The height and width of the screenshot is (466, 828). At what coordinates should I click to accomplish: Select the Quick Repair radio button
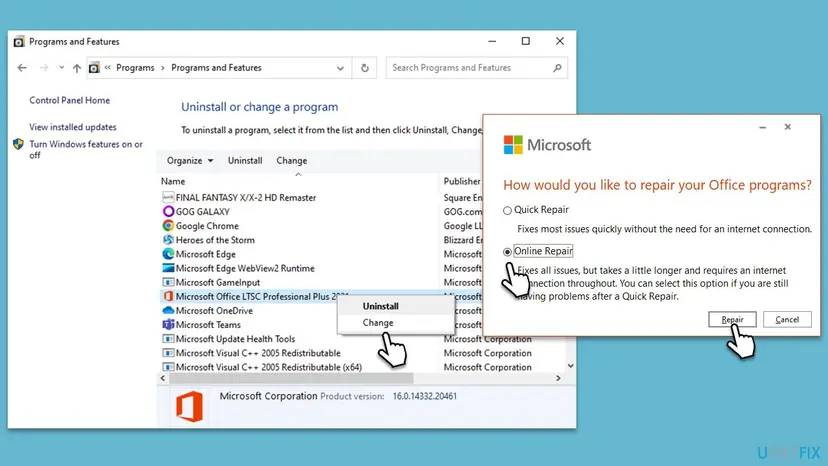507,210
